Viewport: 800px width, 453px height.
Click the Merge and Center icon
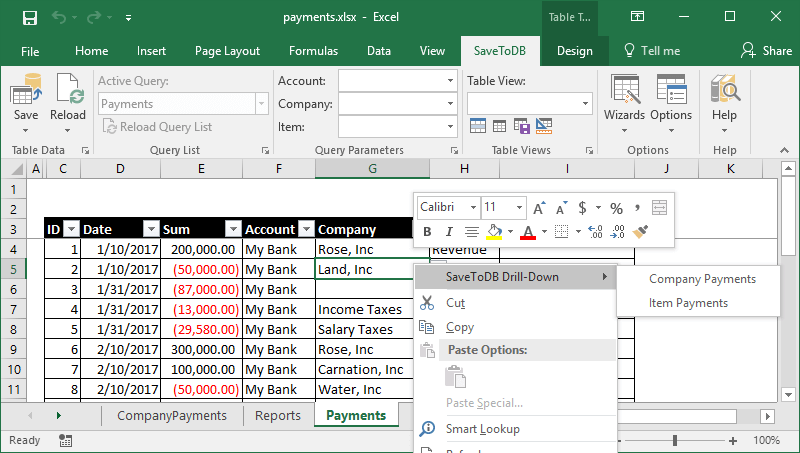coord(659,208)
